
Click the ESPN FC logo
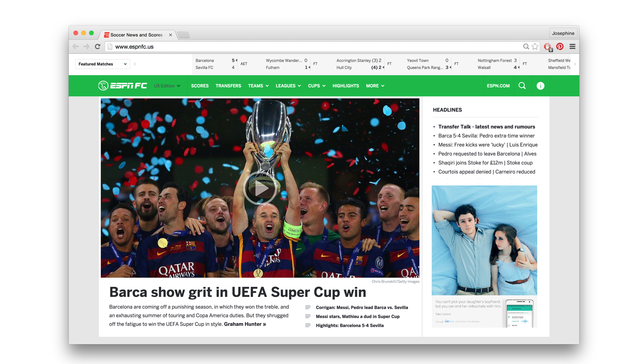click(x=123, y=86)
